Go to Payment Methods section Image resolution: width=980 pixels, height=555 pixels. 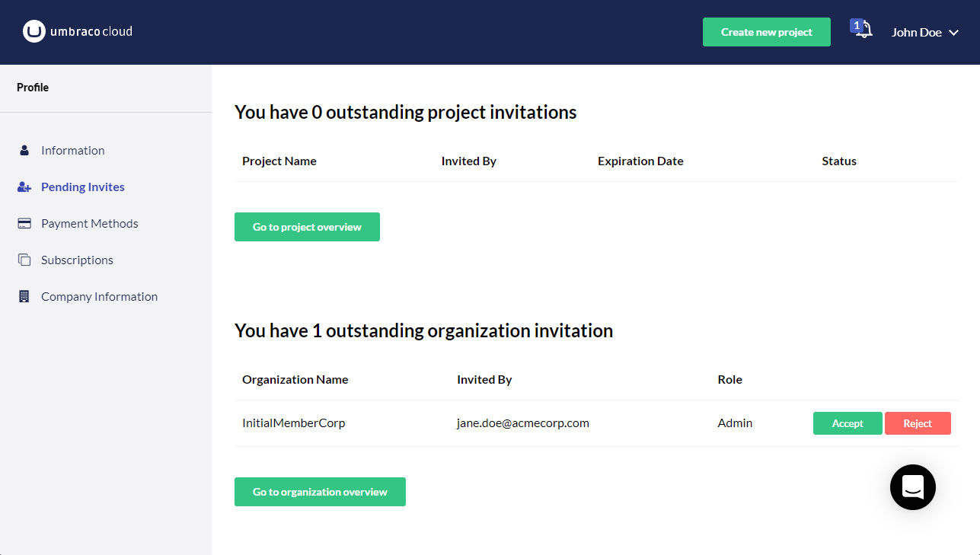(x=90, y=223)
